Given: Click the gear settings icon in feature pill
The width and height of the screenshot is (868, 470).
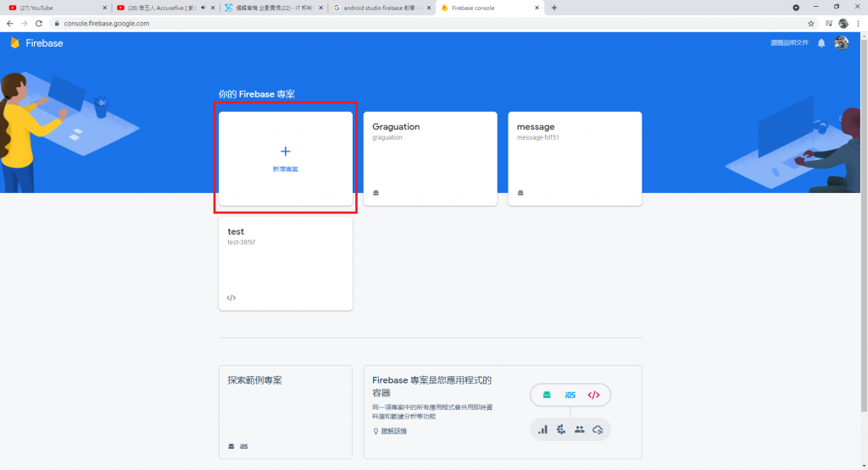Looking at the screenshot, I should [561, 429].
